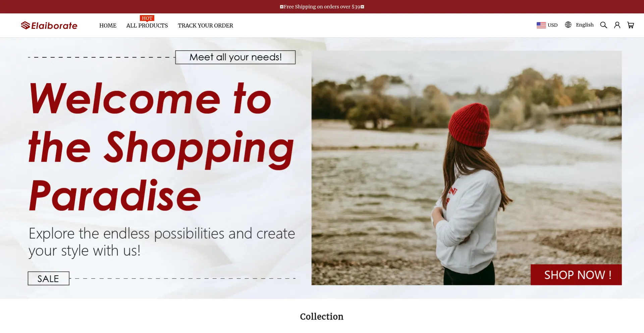Click the globe language icon
The width and height of the screenshot is (644, 333).
pos(568,25)
